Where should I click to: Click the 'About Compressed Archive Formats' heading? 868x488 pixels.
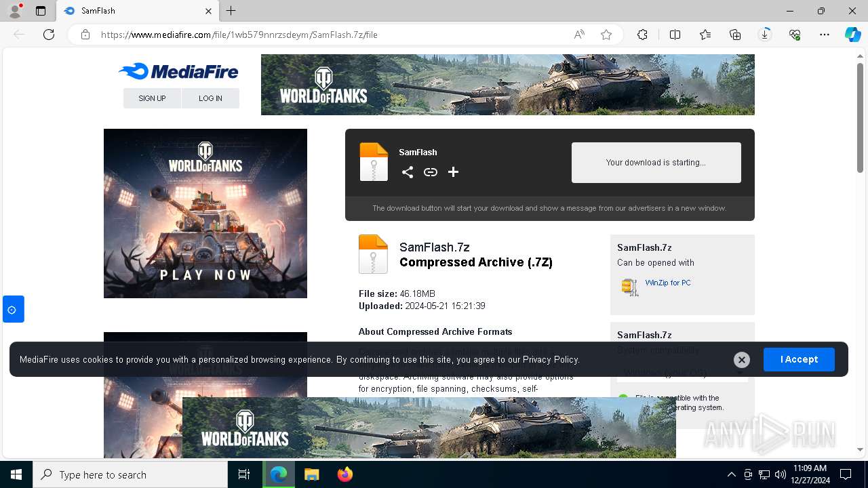point(435,331)
